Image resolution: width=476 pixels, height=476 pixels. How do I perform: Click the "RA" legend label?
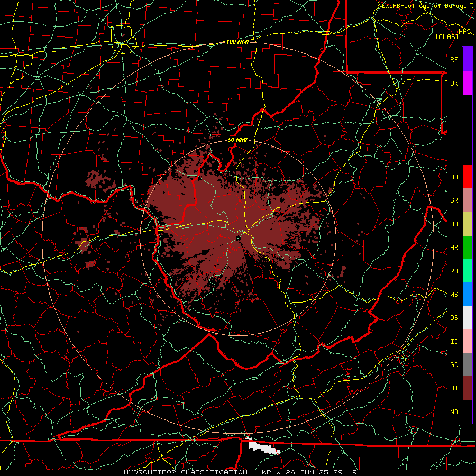[454, 271]
